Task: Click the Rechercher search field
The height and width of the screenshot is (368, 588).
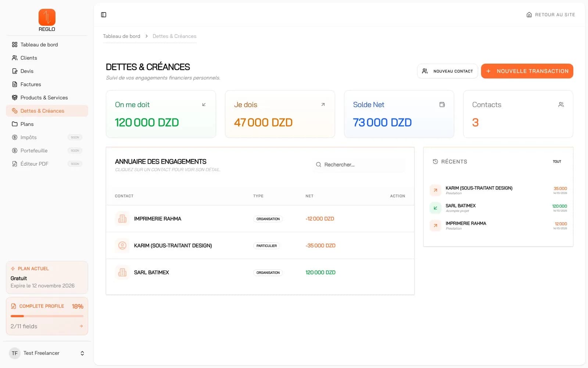Action: pos(360,164)
